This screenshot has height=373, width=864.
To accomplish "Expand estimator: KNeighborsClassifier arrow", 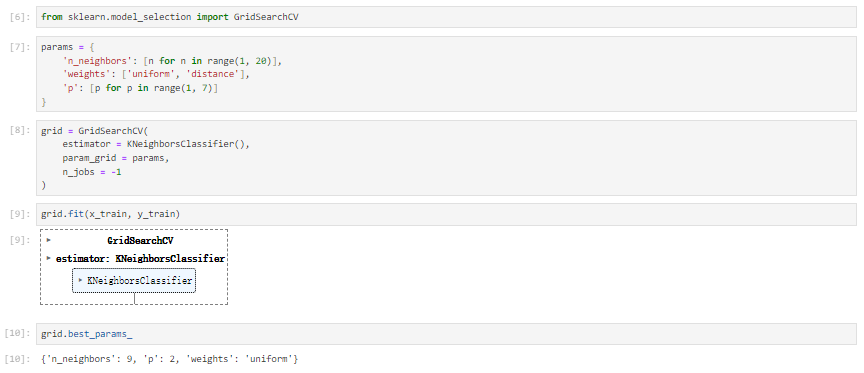I will pos(49,258).
